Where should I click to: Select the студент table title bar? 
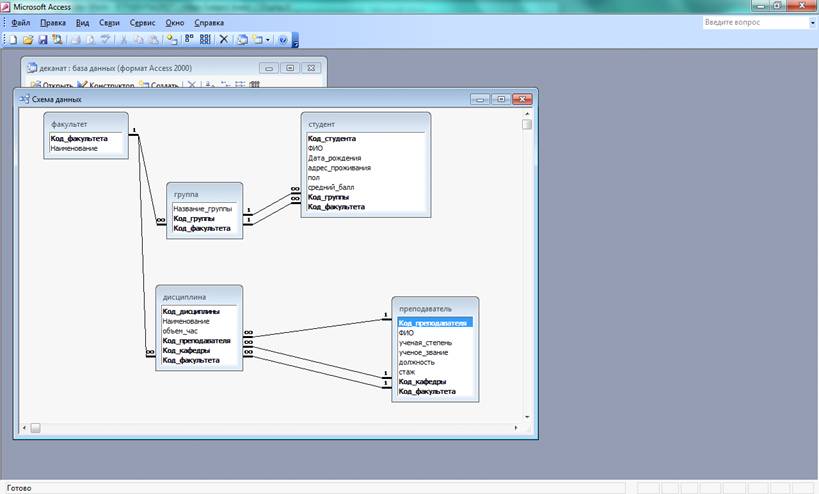point(365,124)
